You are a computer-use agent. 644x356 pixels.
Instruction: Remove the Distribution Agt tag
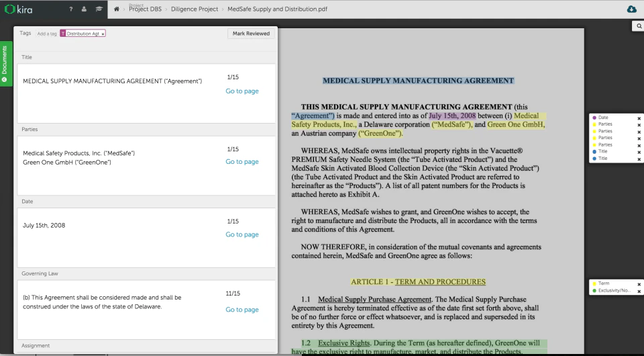click(103, 34)
